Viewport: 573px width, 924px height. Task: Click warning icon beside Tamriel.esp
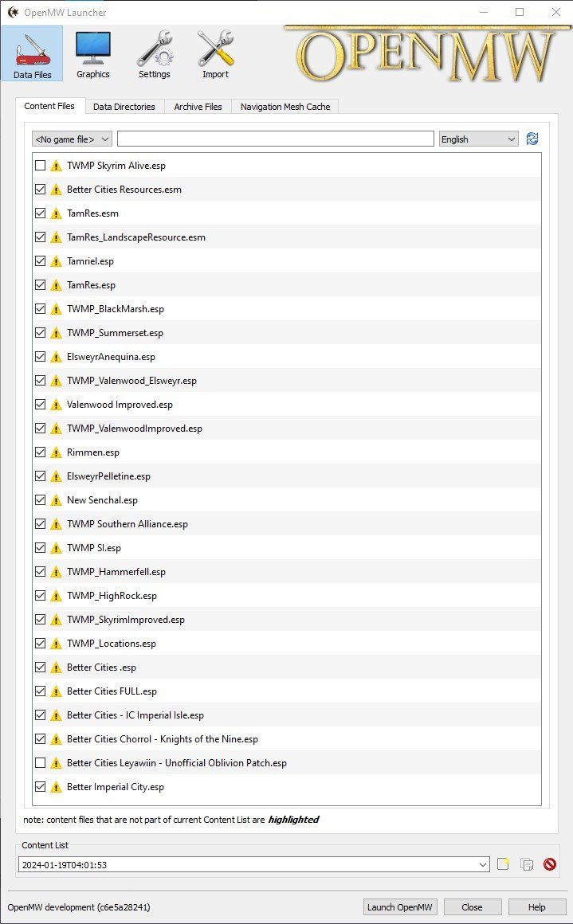click(x=56, y=261)
